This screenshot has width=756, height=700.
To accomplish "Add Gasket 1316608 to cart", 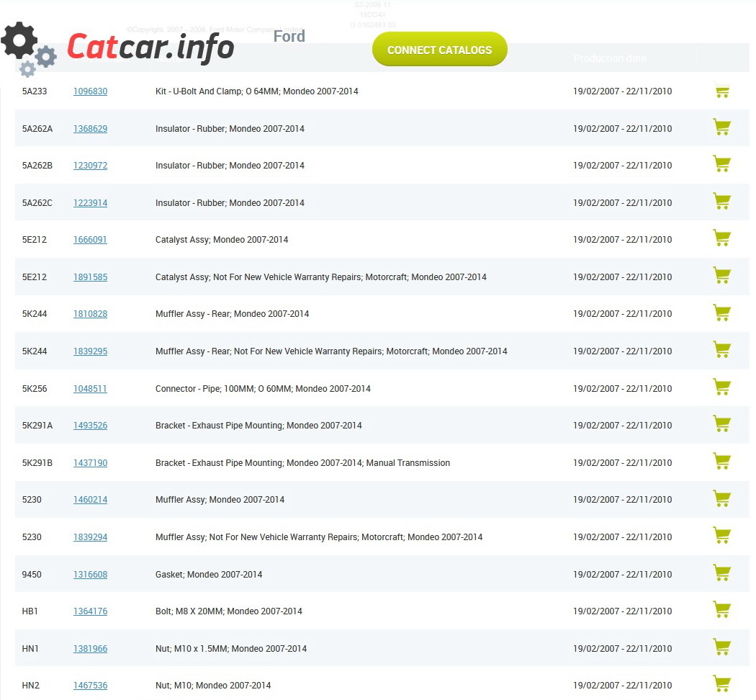I will click(x=721, y=573).
